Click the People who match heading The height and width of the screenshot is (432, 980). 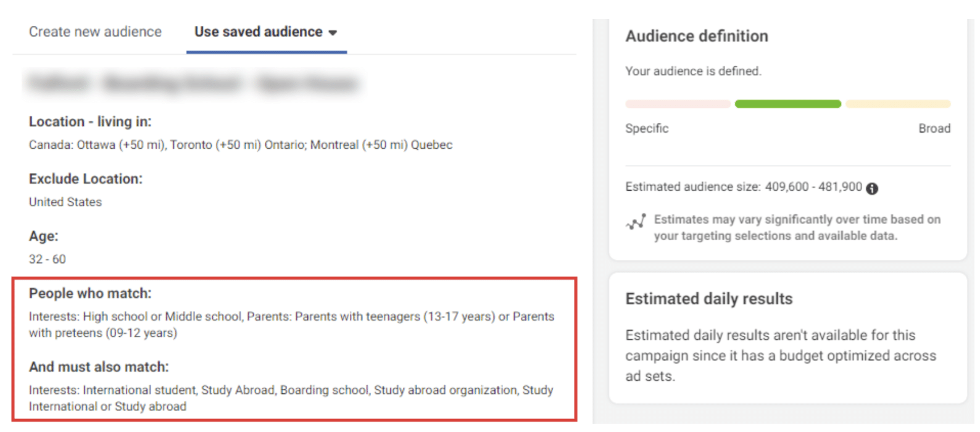pyautogui.click(x=90, y=293)
